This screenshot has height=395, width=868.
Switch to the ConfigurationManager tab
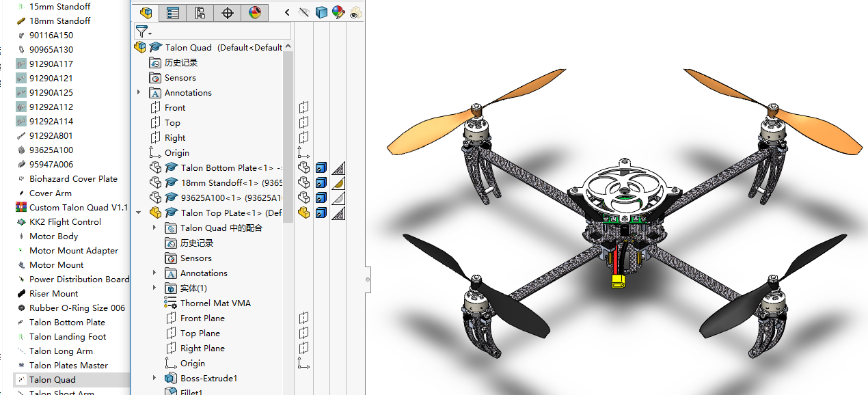click(200, 12)
